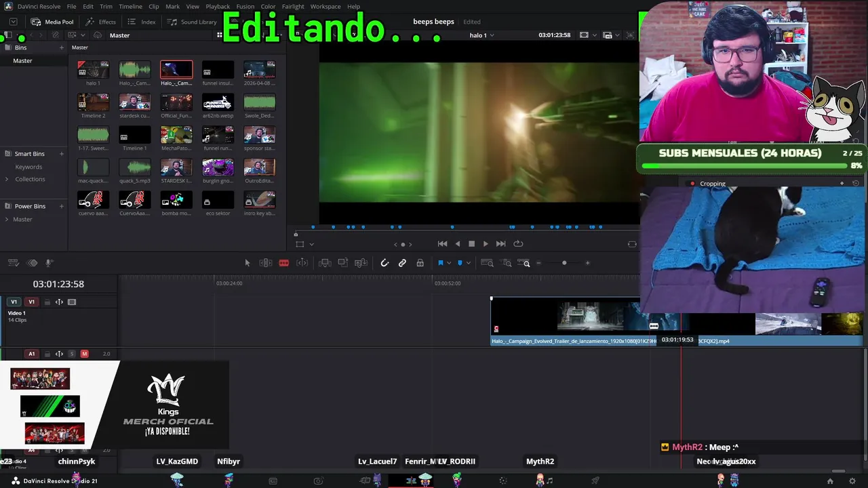The width and height of the screenshot is (868, 488).
Task: Toggle Auto Track Selector on Video 1
Action: (59, 302)
